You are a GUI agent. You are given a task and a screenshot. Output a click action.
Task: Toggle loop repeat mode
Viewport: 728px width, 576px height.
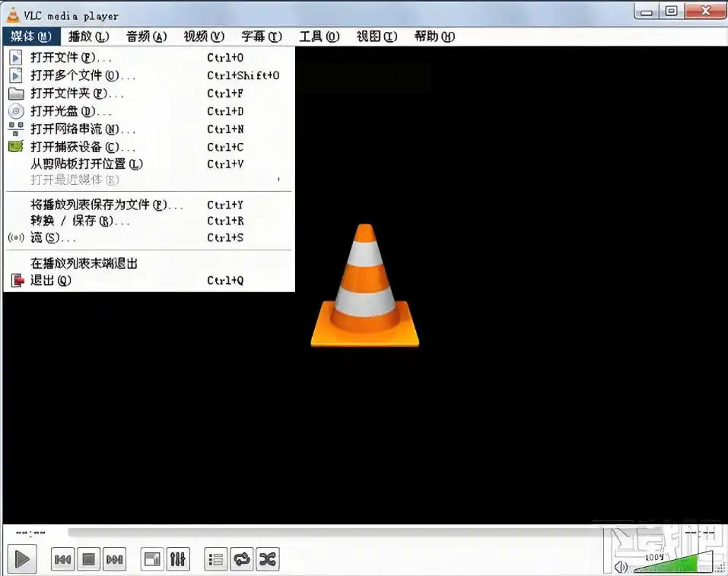pos(242,558)
